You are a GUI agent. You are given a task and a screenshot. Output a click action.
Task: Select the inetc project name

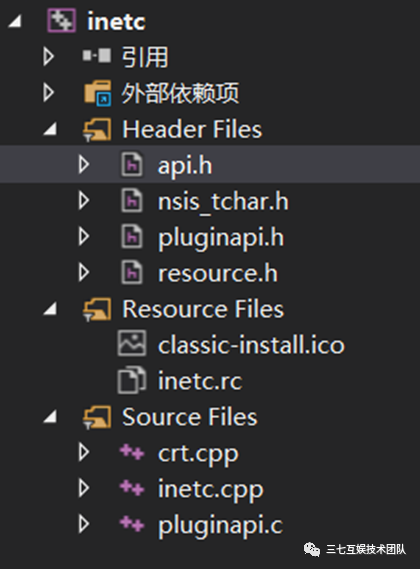116,21
